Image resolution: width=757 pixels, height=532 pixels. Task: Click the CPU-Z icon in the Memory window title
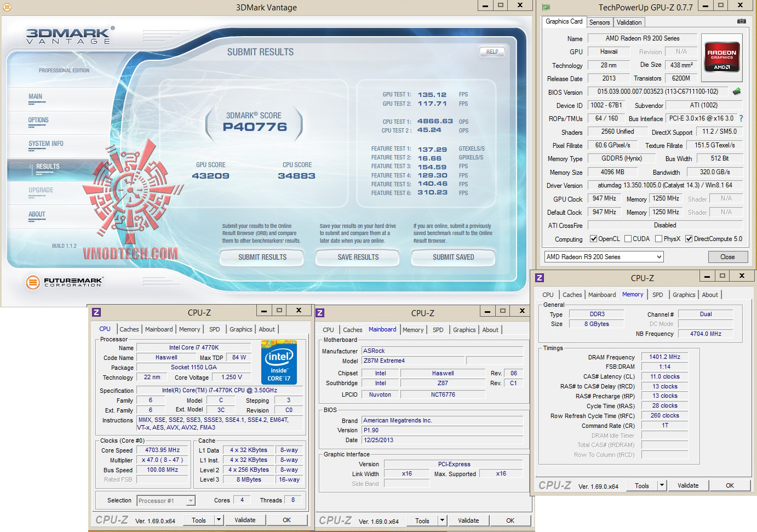point(540,278)
